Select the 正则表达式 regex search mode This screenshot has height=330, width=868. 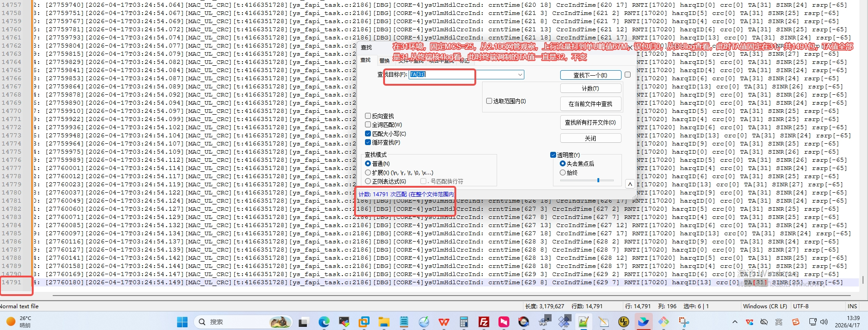(x=368, y=181)
